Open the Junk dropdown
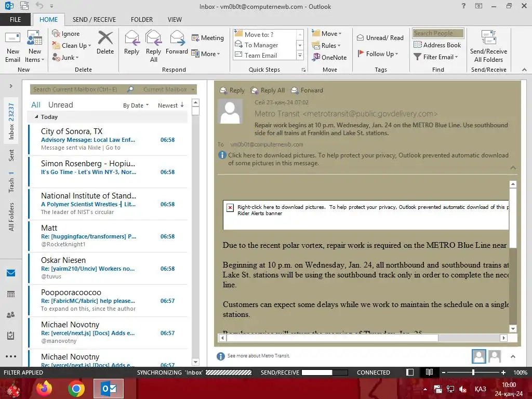 click(65, 57)
